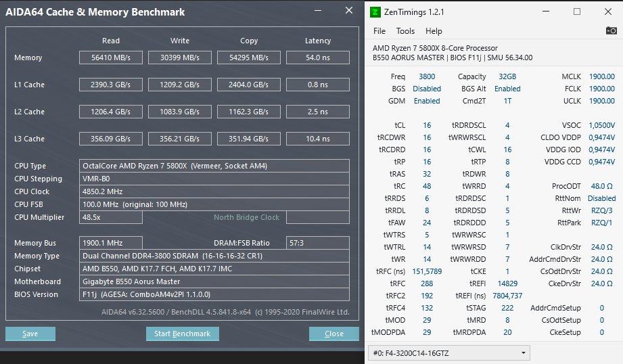The height and width of the screenshot is (364, 623).
Task: Minimize the AIDA64 benchmark window
Action: click(x=318, y=11)
